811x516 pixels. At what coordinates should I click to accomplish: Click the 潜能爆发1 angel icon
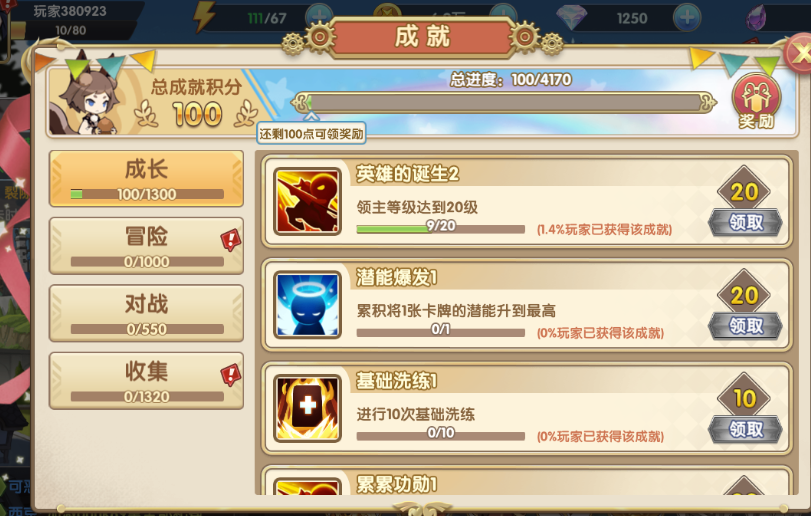coord(307,305)
